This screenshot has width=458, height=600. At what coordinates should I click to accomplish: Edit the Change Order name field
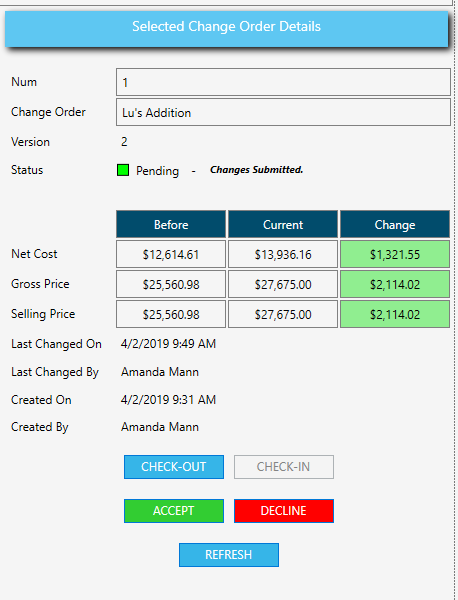click(x=283, y=112)
